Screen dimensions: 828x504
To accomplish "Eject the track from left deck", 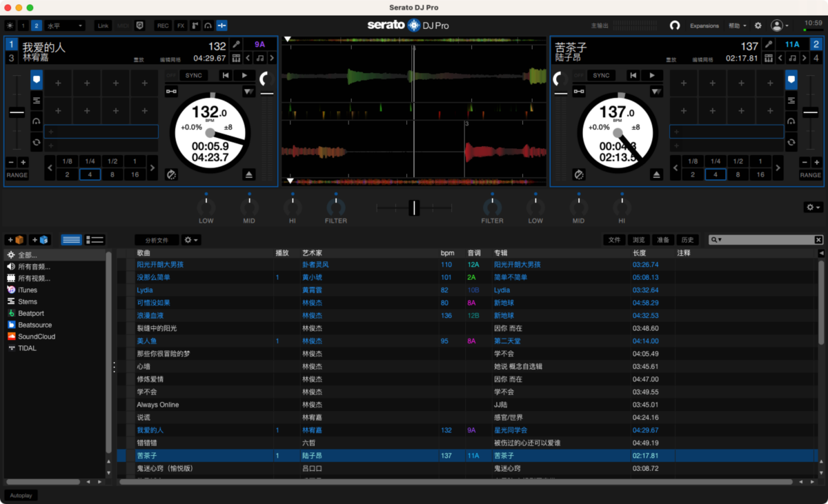I will [x=250, y=174].
